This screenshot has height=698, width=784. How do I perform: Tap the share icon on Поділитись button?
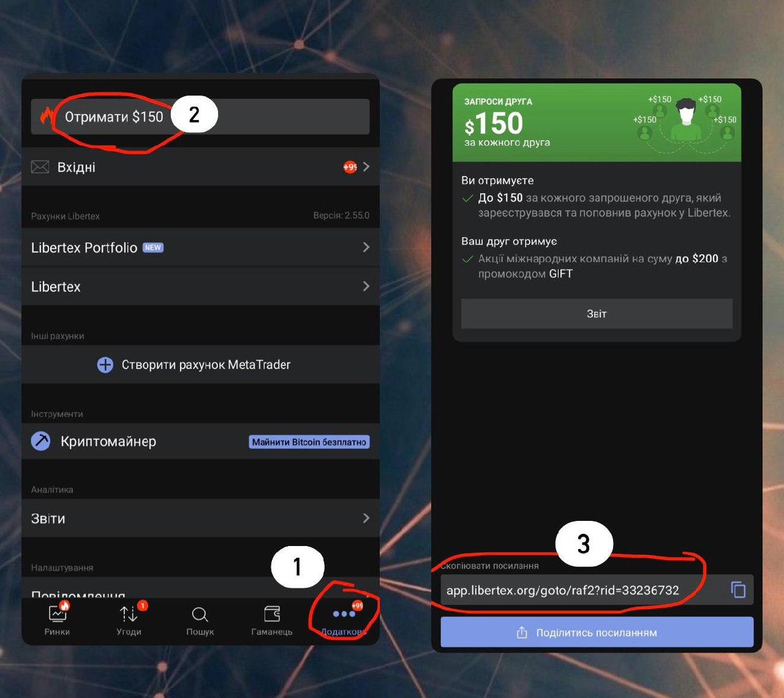point(522,632)
